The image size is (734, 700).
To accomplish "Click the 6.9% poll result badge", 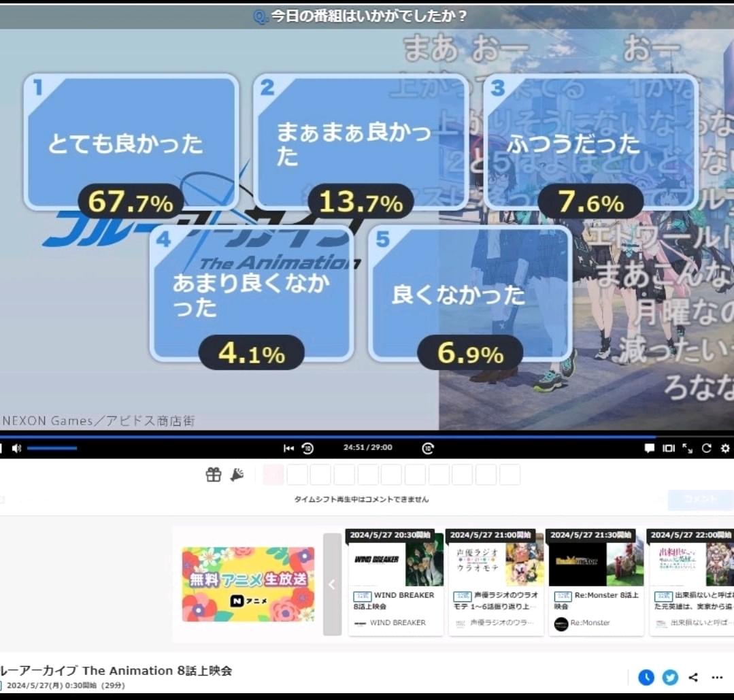I will tap(471, 352).
